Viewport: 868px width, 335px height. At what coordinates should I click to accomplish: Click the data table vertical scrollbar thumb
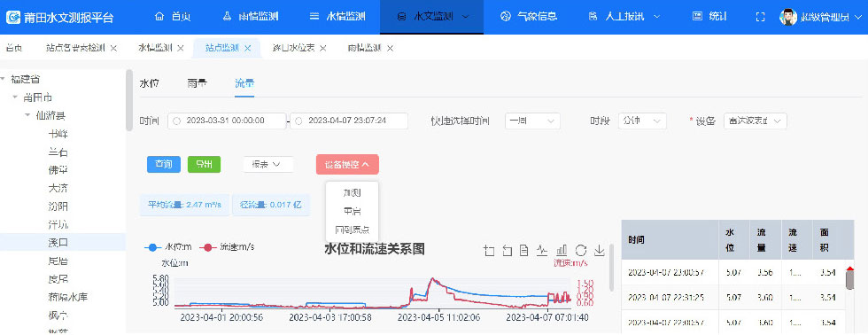click(849, 280)
